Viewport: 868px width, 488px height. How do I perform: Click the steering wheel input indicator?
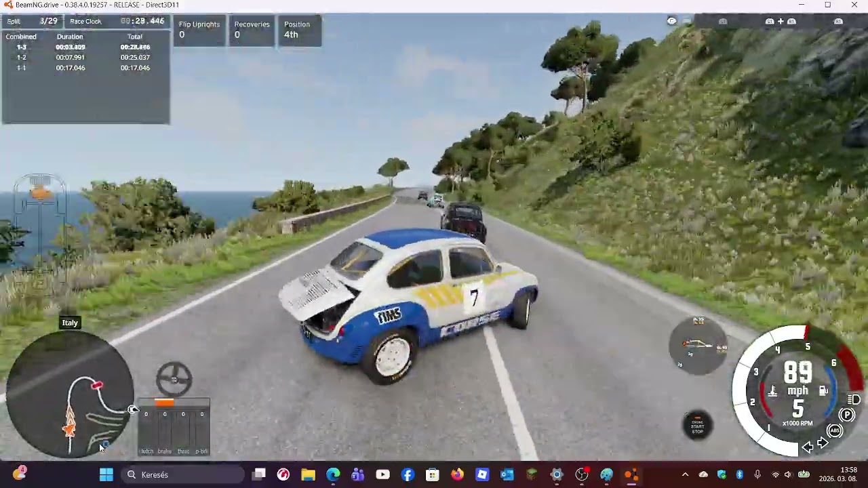[x=174, y=379]
